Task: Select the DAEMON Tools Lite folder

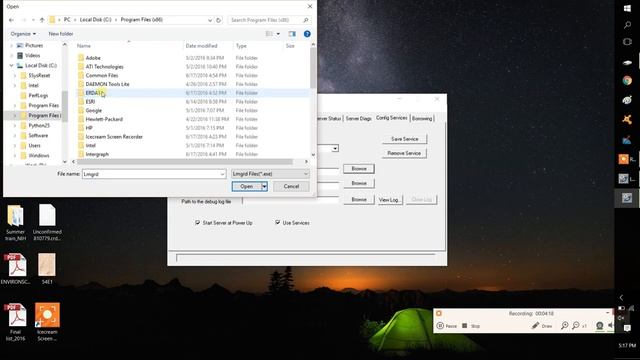Action: [x=107, y=84]
